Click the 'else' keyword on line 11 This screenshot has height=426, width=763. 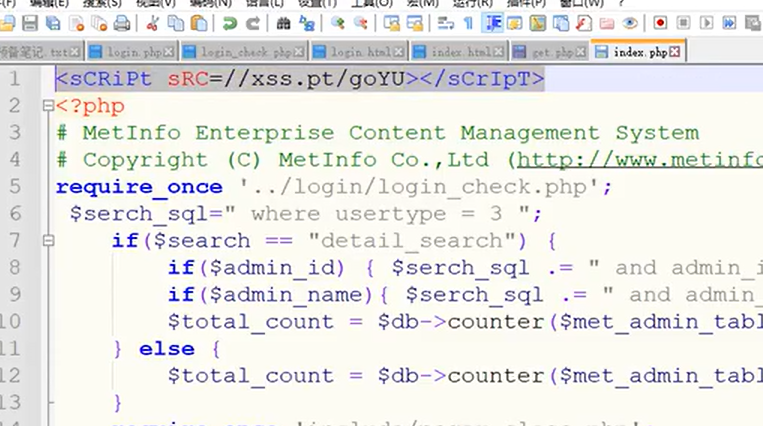pos(166,349)
